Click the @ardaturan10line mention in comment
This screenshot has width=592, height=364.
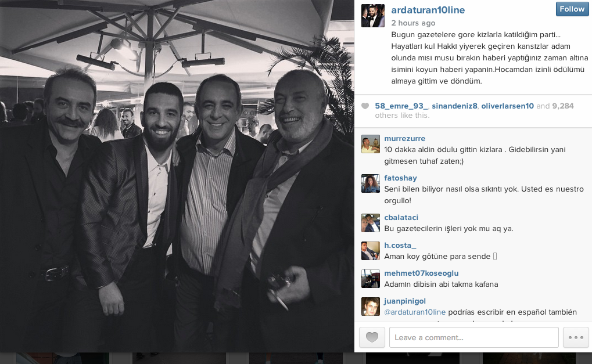415,312
